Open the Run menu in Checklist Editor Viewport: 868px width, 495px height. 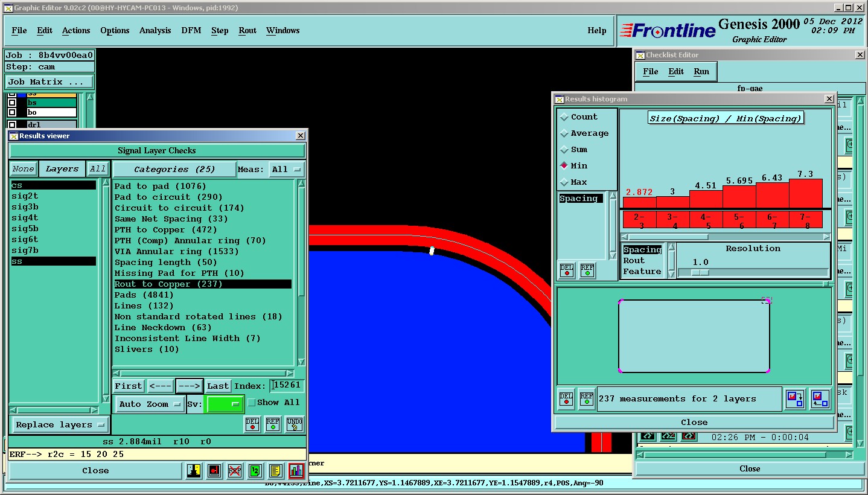[x=701, y=72]
